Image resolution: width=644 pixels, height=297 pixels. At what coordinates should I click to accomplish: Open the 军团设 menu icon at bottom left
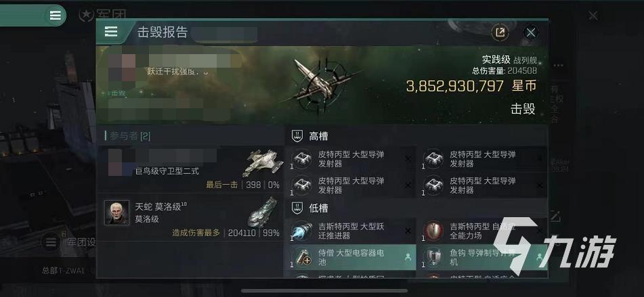click(x=51, y=242)
